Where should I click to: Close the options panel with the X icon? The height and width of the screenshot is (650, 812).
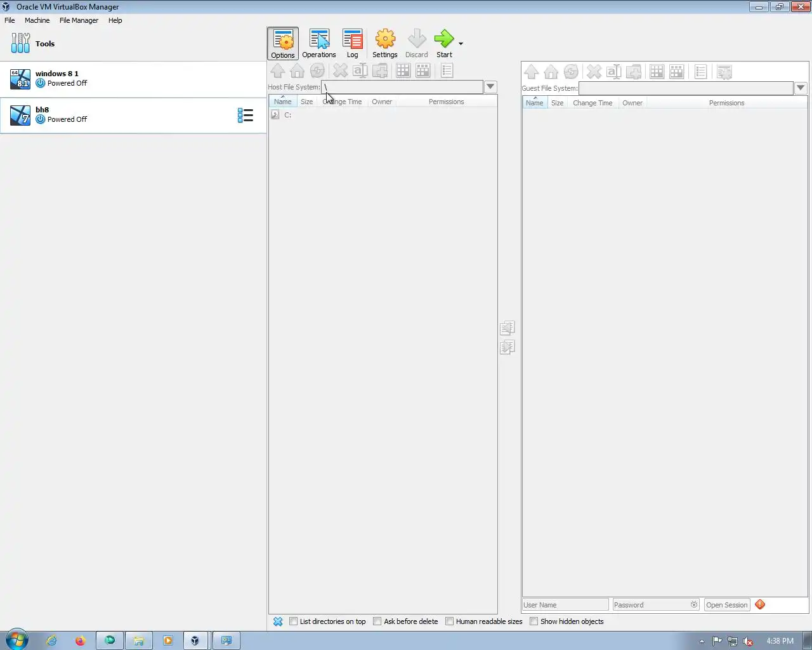pyautogui.click(x=278, y=621)
